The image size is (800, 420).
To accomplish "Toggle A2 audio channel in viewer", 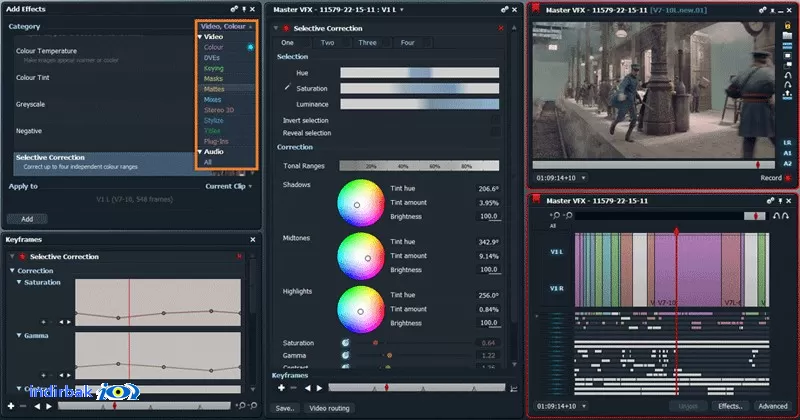I will pos(788,163).
